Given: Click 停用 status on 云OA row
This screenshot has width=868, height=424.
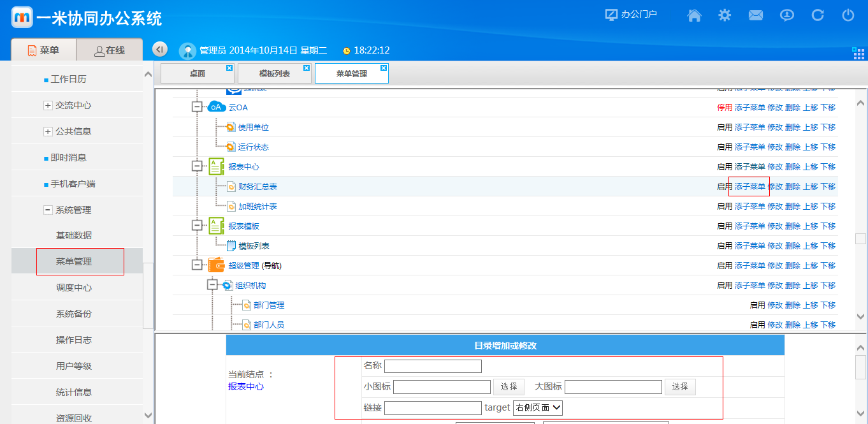Looking at the screenshot, I should 725,108.
